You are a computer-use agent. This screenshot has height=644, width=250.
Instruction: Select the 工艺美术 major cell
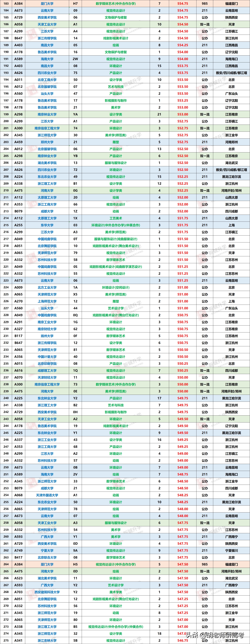click(x=116, y=218)
